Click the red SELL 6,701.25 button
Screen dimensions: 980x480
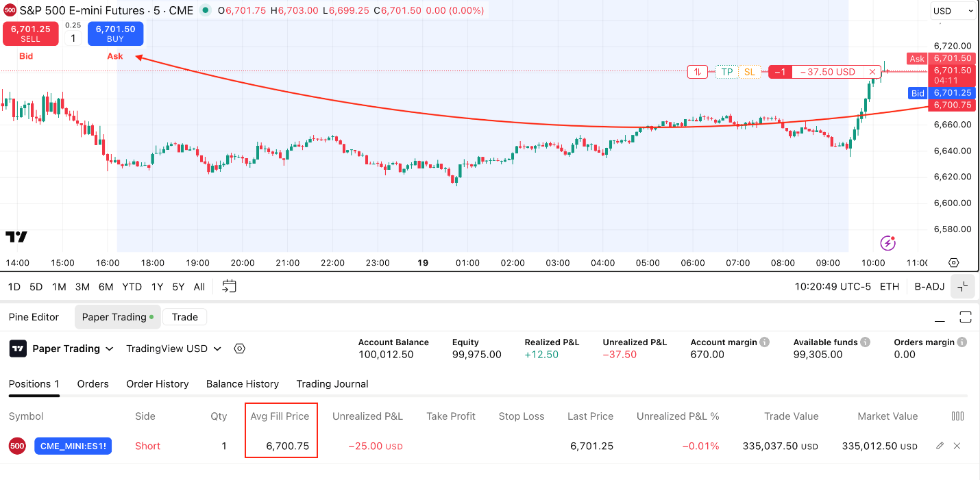[31, 33]
